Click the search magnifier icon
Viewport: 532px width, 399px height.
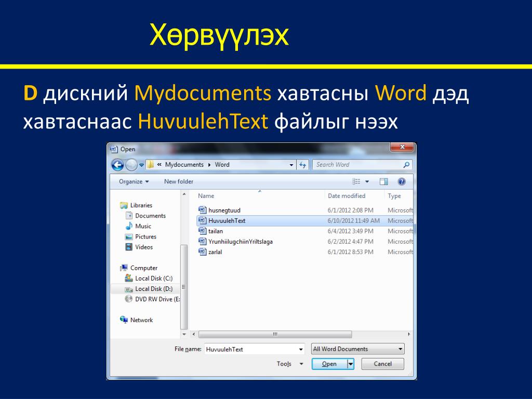[x=406, y=165]
